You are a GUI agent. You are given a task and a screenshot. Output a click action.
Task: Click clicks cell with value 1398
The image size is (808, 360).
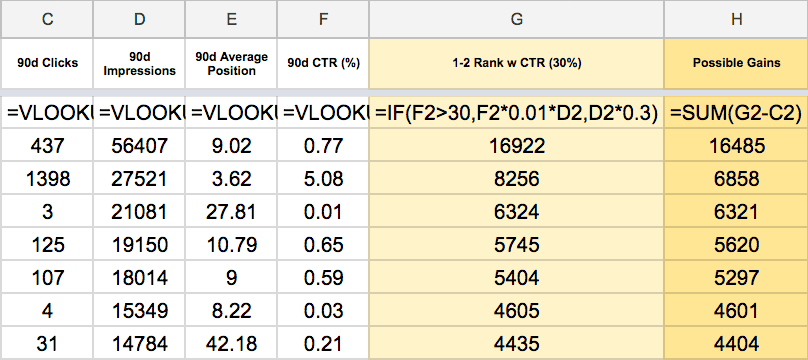pos(47,178)
